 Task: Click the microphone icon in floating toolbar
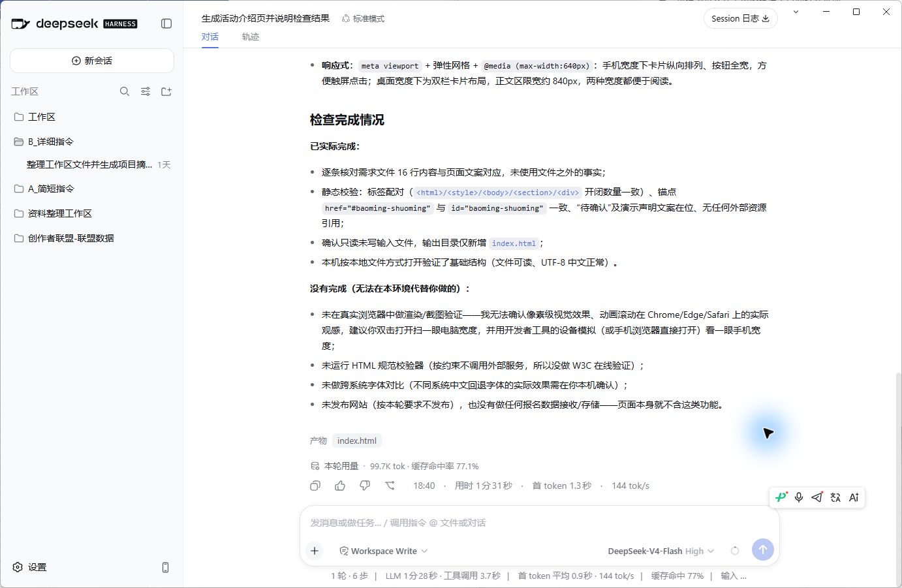click(799, 497)
